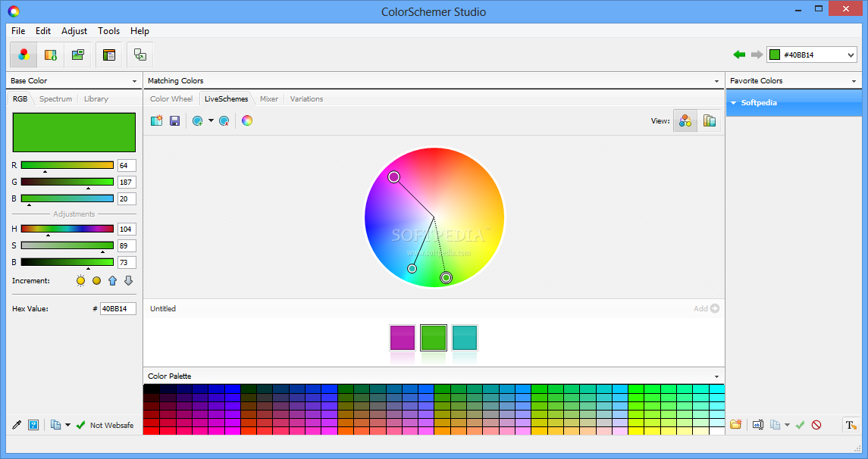Collapse the Softpedia favorites group
The width and height of the screenshot is (868, 459).
pos(734,103)
